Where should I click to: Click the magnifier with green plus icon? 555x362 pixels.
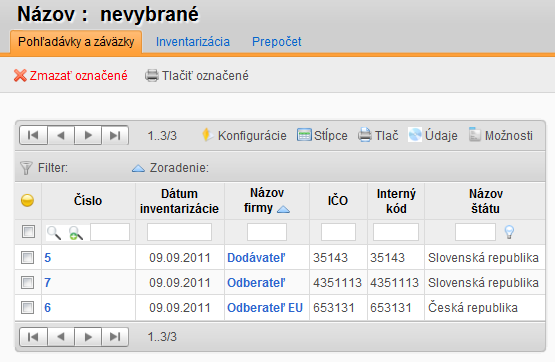point(76,233)
